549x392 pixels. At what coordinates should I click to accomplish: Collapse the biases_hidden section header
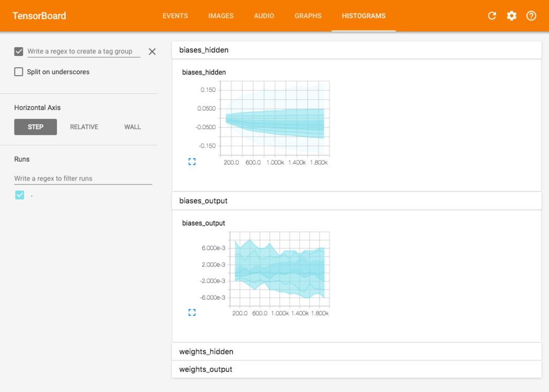coord(357,50)
